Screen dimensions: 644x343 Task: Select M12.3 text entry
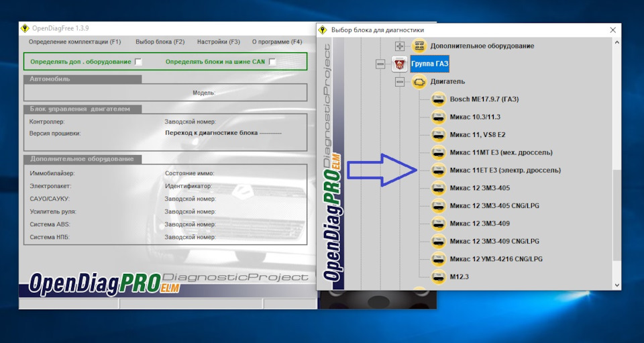(x=459, y=277)
